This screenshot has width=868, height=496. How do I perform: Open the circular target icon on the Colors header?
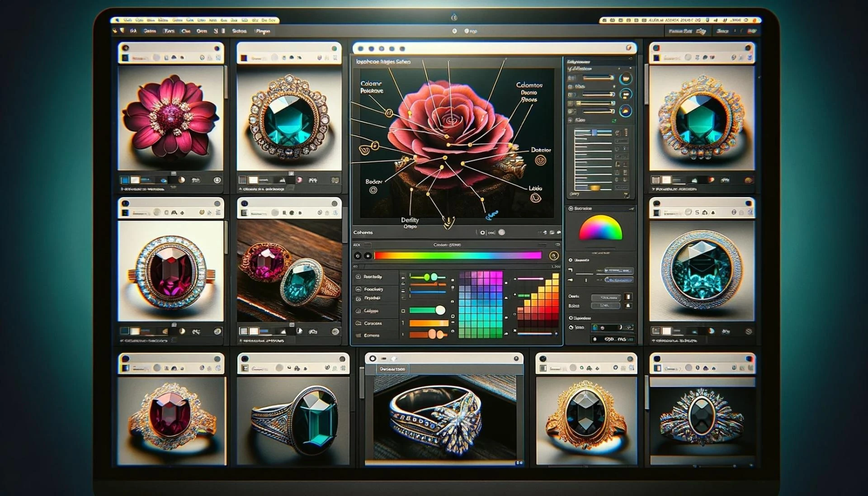tap(503, 232)
